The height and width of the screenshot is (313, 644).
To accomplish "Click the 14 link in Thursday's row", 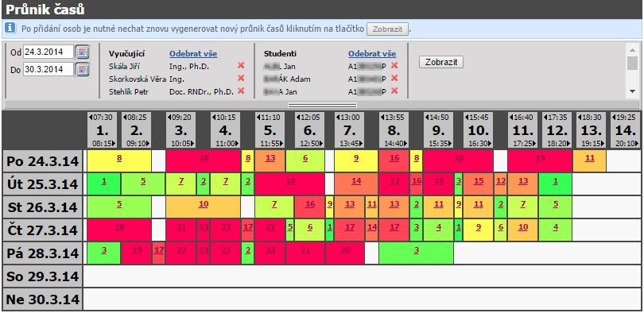I will 372,227.
